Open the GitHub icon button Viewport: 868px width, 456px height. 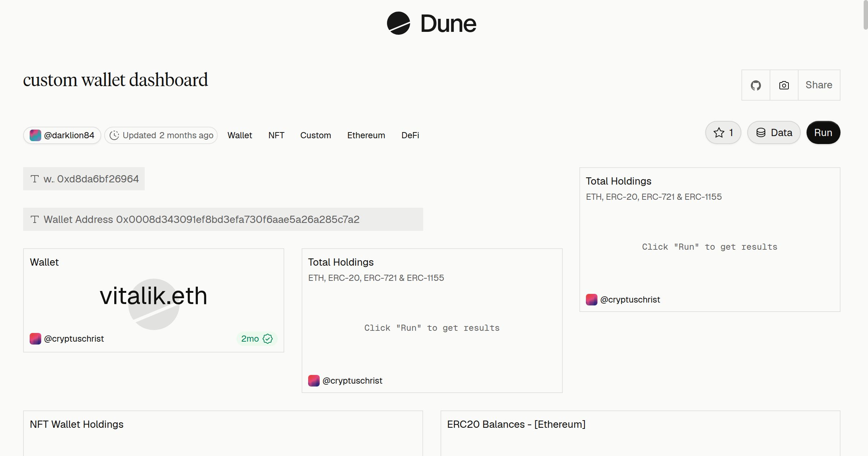[756, 85]
